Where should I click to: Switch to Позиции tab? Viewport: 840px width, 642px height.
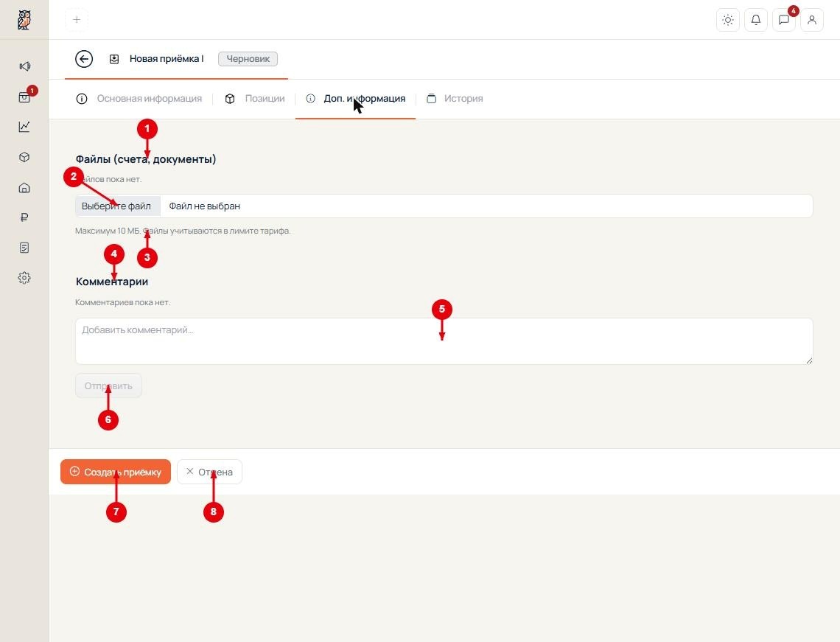click(x=255, y=99)
